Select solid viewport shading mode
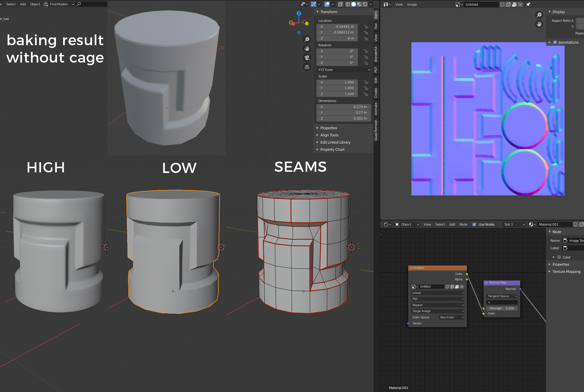Image resolution: width=584 pixels, height=392 pixels. [354, 4]
